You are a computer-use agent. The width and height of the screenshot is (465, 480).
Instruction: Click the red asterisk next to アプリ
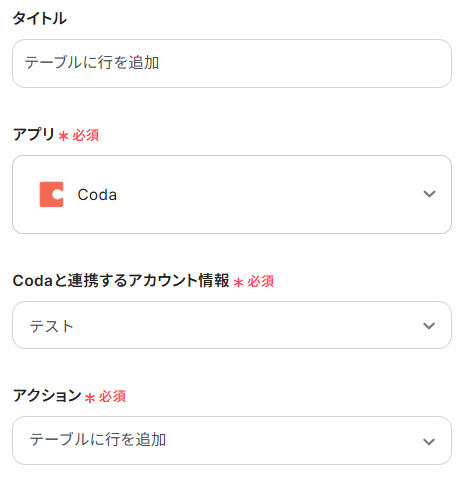(63, 136)
